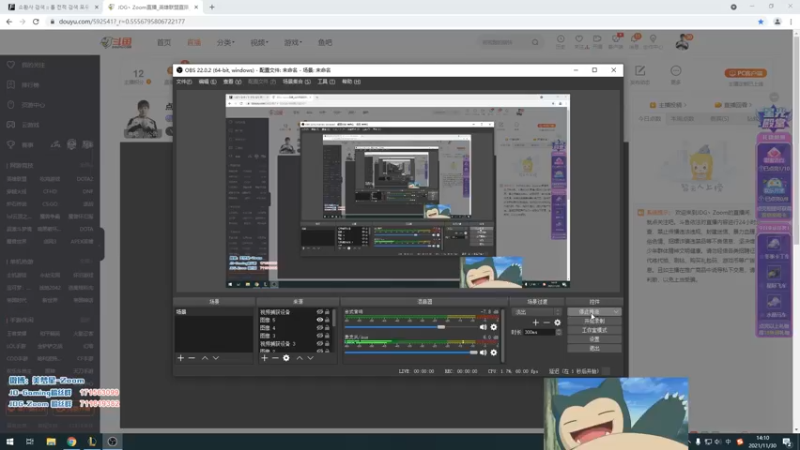This screenshot has height=450, width=800.
Task: Click the Douyu logo in the header
Action: (116, 42)
